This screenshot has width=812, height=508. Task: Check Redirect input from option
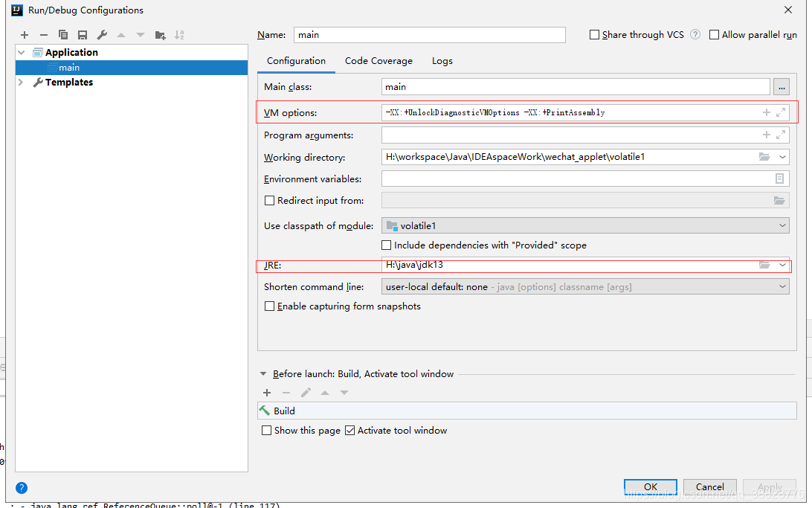tap(269, 200)
